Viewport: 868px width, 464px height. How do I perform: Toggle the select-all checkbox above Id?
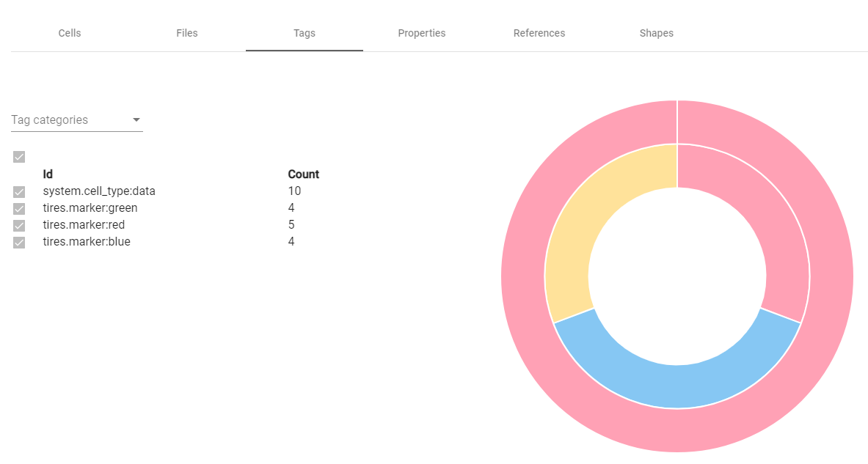click(19, 157)
